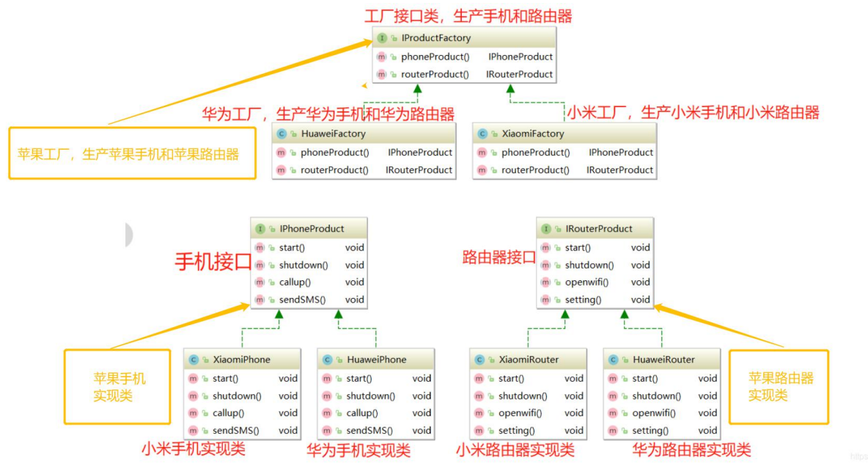
Task: Select the XiaomiPhone class title
Action: [x=242, y=360]
